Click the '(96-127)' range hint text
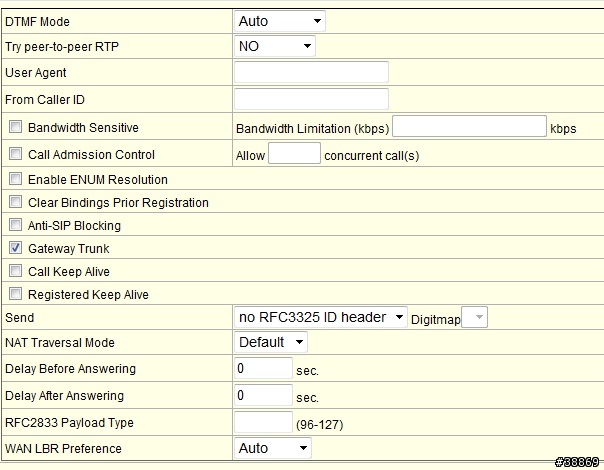Screen dimensions: 604x470 320,425
